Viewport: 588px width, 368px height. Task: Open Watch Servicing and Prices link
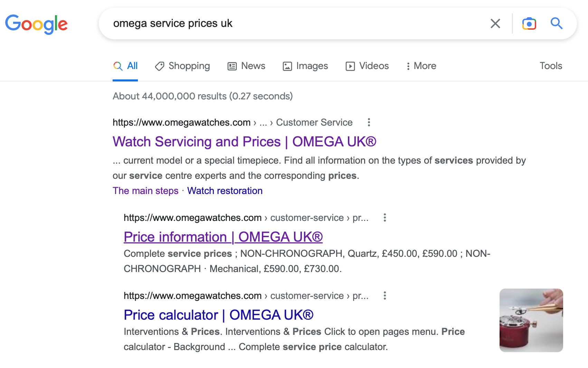click(x=244, y=142)
